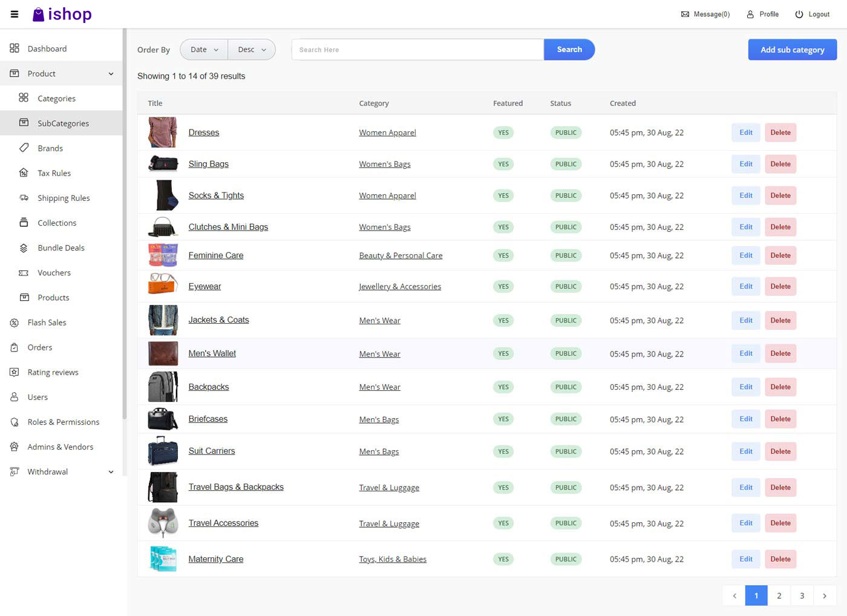Open the Dresses subcategory link

point(203,132)
